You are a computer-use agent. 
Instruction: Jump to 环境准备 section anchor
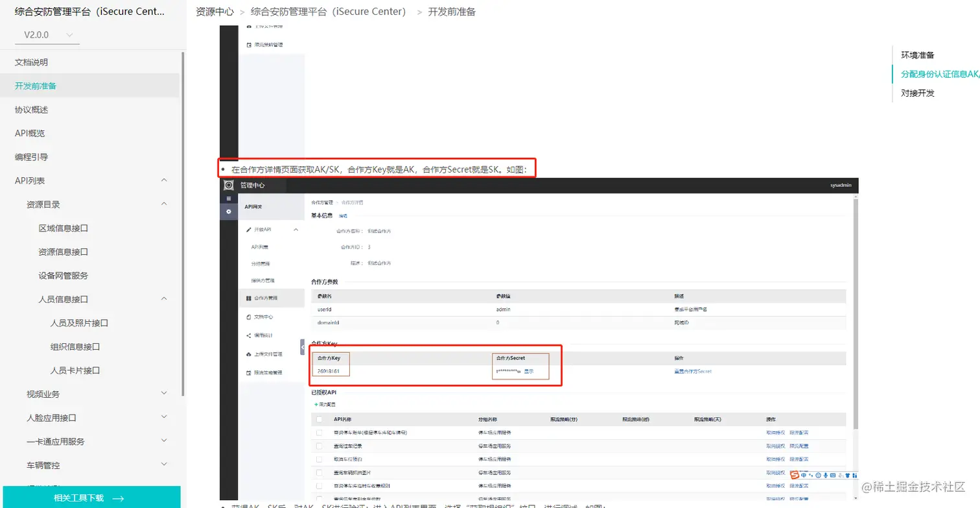click(x=917, y=55)
